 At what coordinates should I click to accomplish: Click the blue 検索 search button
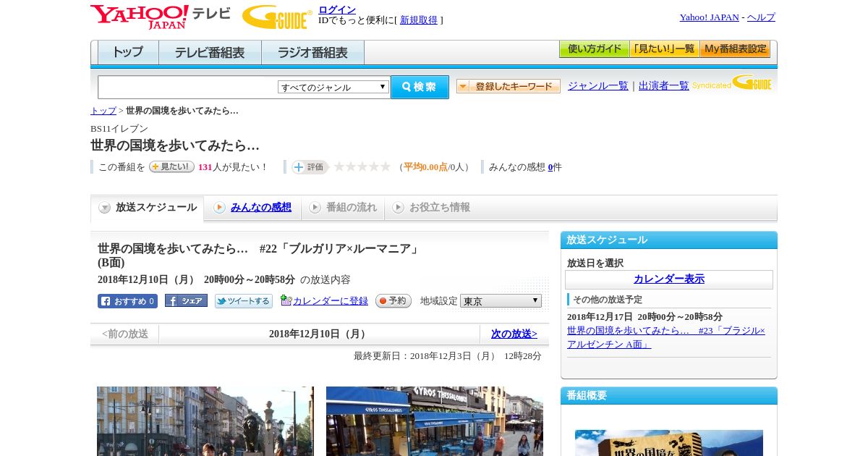coord(420,87)
